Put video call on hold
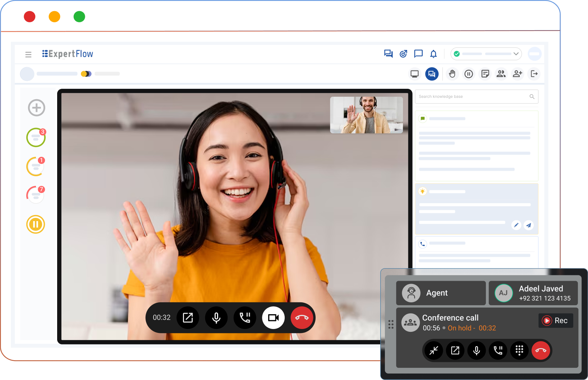Image resolution: width=588 pixels, height=380 pixels. (245, 318)
